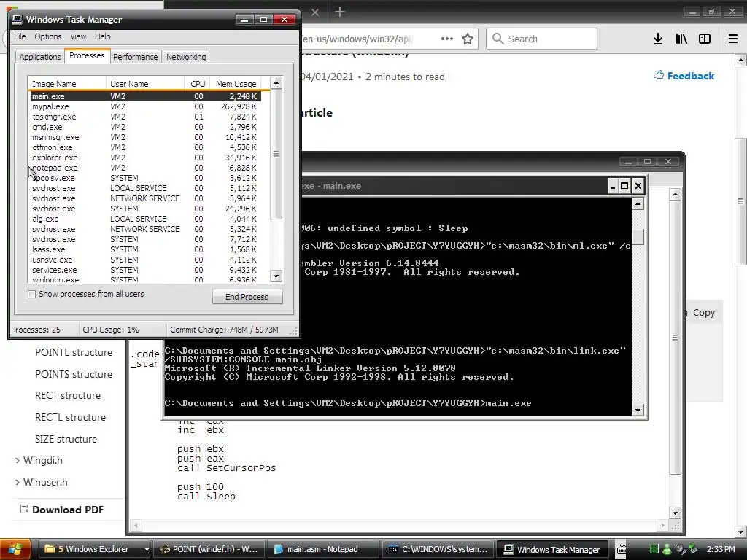Open page actions three-dot menu in address bar
The image size is (747, 560).
pos(447,39)
